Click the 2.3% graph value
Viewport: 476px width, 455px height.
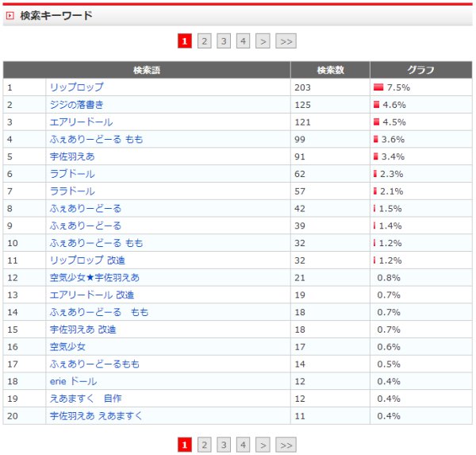point(392,174)
